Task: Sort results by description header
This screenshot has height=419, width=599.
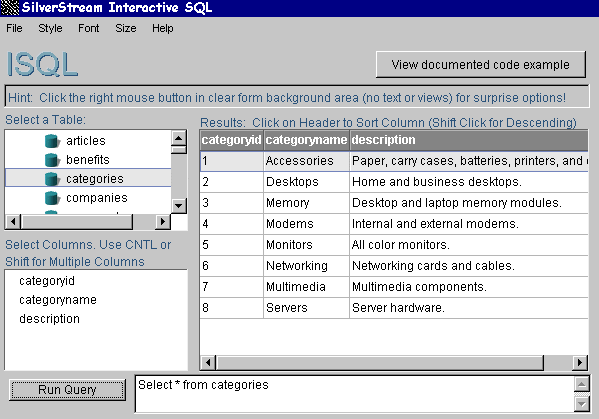Action: point(469,140)
